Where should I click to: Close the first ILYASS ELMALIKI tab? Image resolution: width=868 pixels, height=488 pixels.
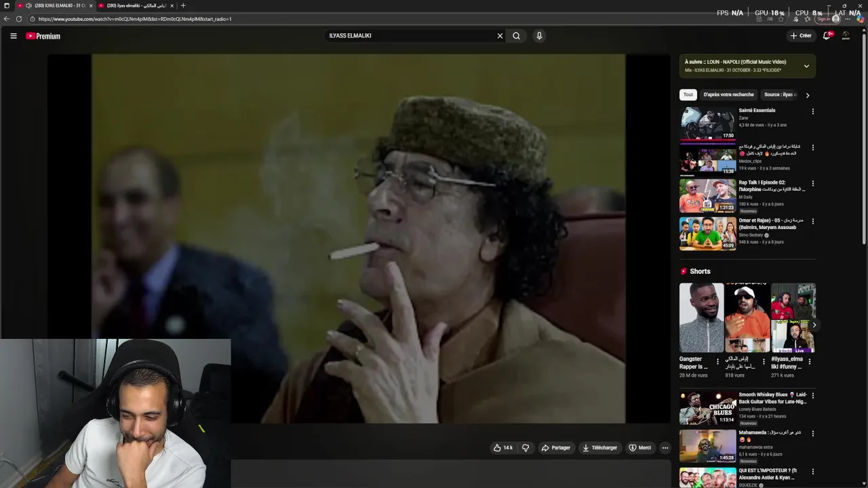point(92,5)
